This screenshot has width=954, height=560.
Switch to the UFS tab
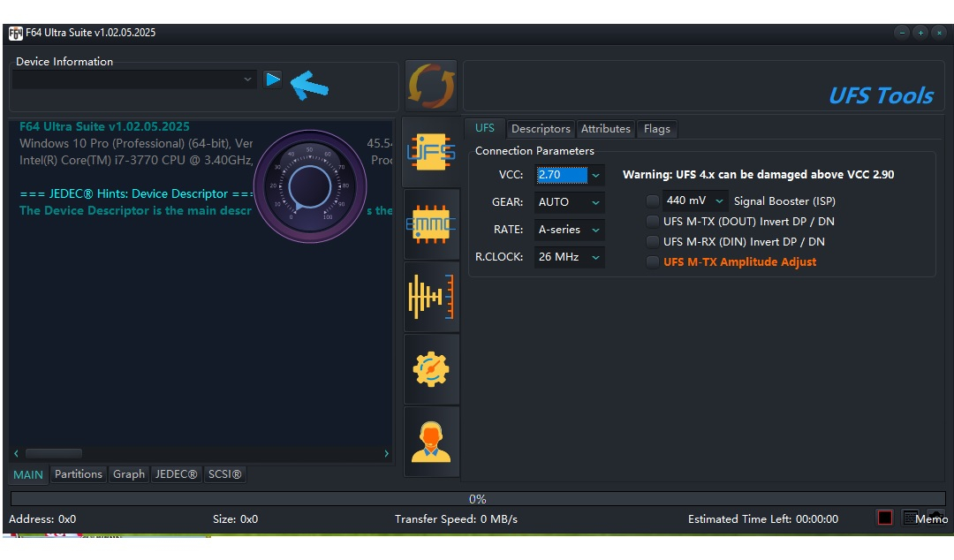pyautogui.click(x=485, y=128)
